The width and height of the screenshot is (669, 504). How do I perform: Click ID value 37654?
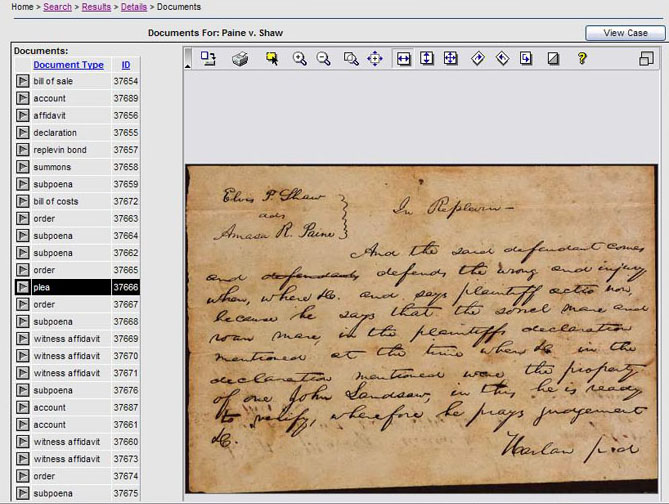[126, 81]
